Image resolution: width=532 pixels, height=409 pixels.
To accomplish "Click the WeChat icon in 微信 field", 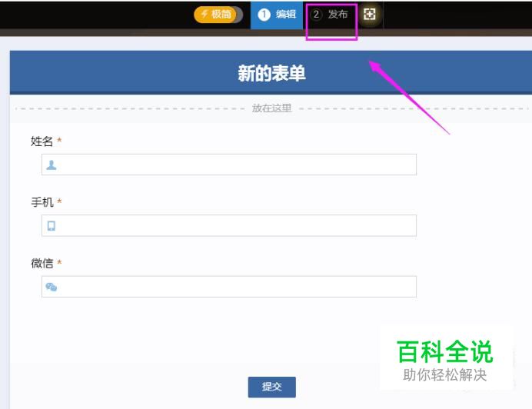I will 52,288.
